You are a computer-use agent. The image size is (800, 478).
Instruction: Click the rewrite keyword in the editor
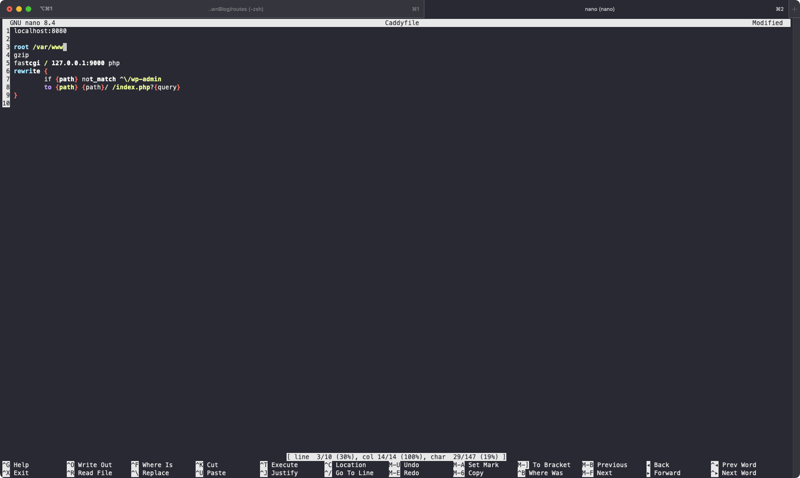(x=27, y=71)
